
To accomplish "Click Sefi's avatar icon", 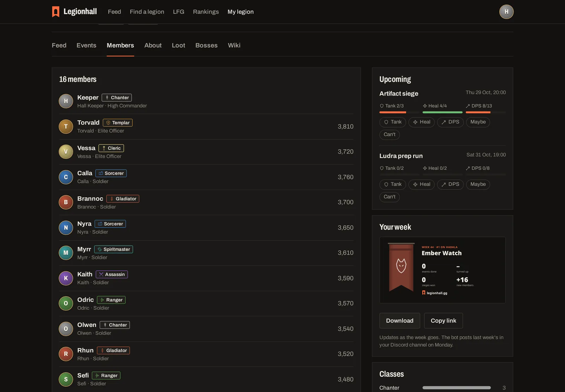I will coord(66,379).
